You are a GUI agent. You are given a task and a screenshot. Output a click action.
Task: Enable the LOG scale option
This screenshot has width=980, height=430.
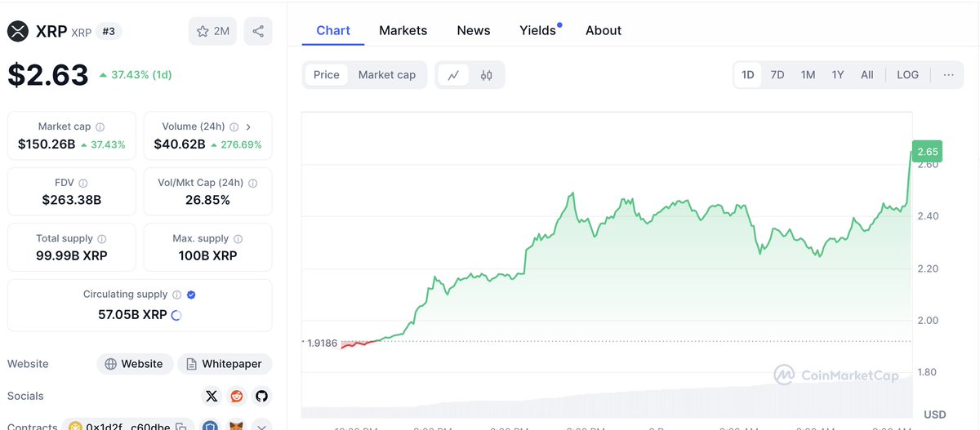[908, 75]
